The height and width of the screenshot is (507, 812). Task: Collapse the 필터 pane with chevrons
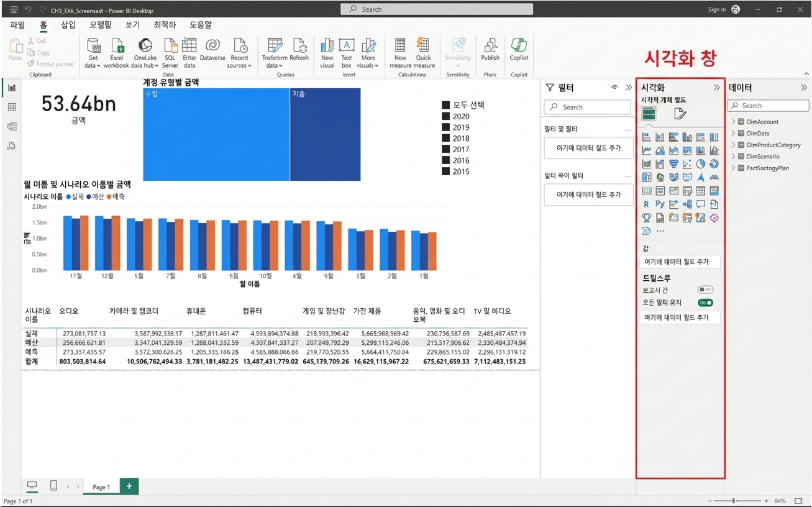tap(629, 88)
